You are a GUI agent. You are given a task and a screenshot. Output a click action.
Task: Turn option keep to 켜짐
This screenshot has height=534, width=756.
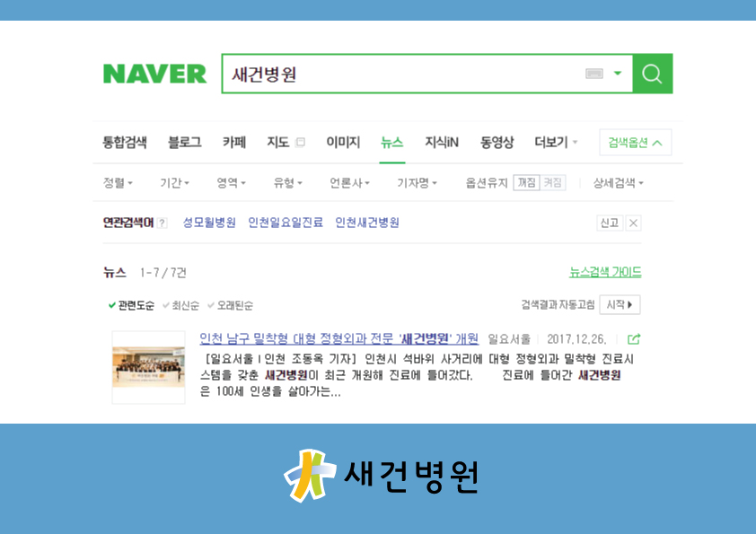pos(552,183)
